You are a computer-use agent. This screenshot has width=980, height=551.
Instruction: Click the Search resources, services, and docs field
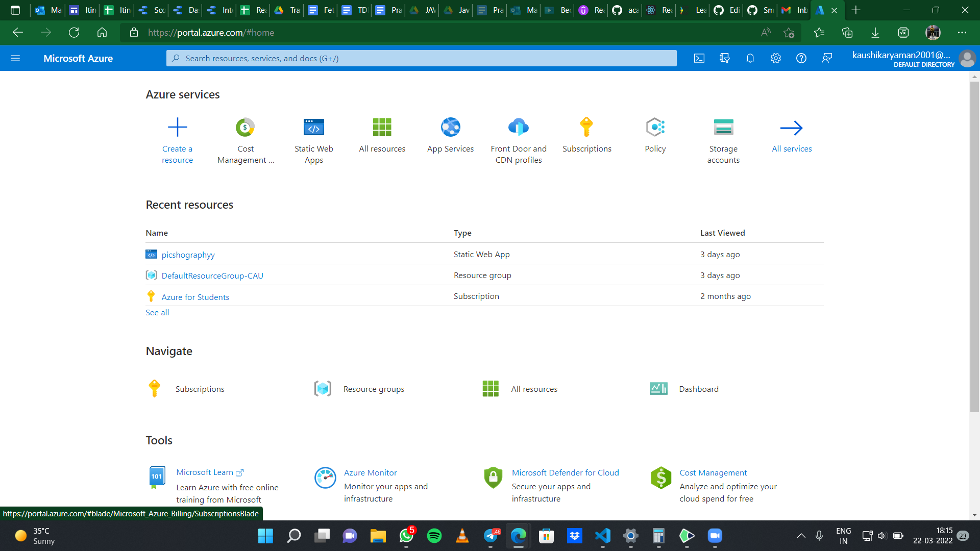(x=421, y=58)
